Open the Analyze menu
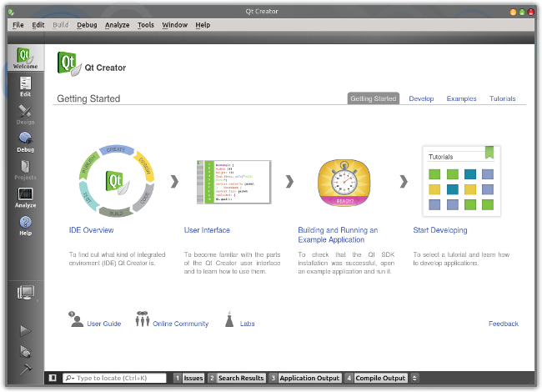Screen dimensions: 542x392 pos(118,25)
